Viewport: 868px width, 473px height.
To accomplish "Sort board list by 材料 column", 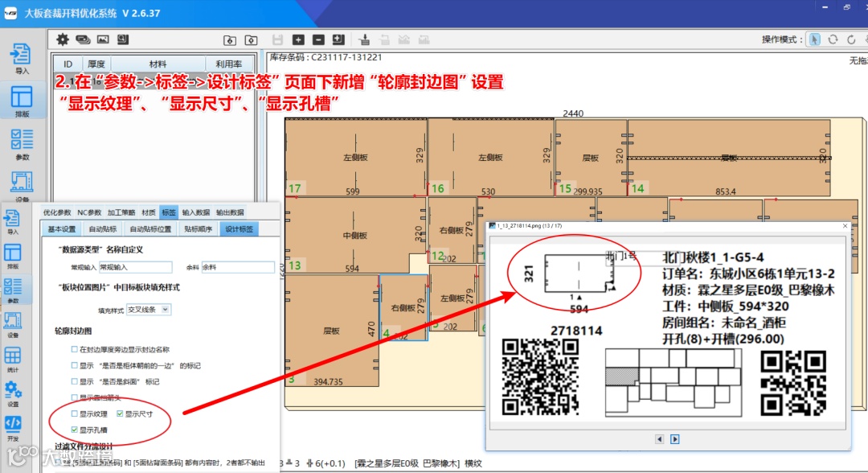I will [x=158, y=64].
